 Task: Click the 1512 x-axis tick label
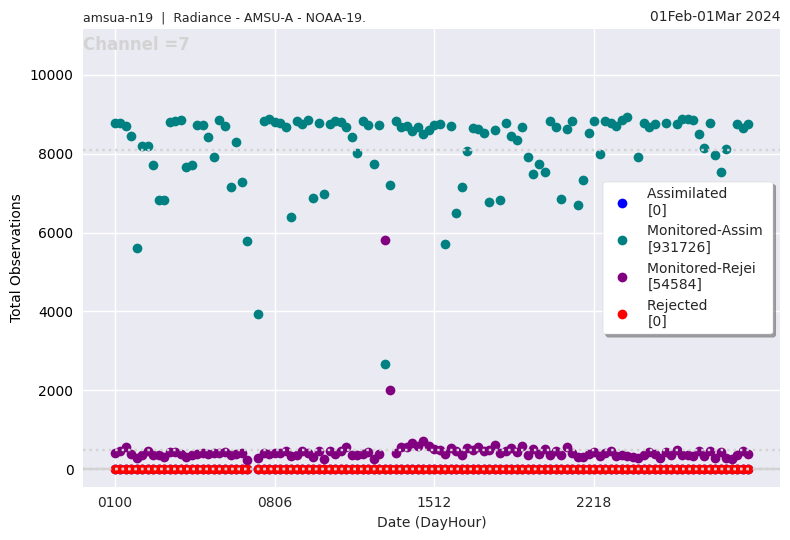[x=434, y=502]
